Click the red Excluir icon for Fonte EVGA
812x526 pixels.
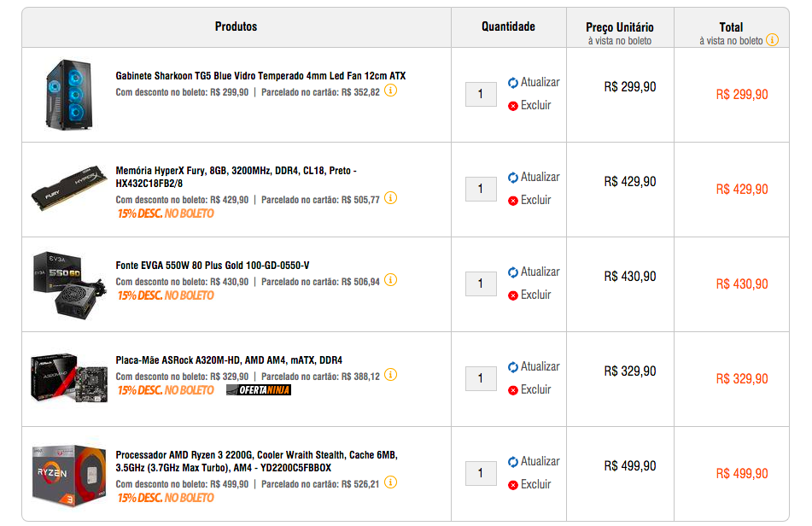click(x=512, y=295)
